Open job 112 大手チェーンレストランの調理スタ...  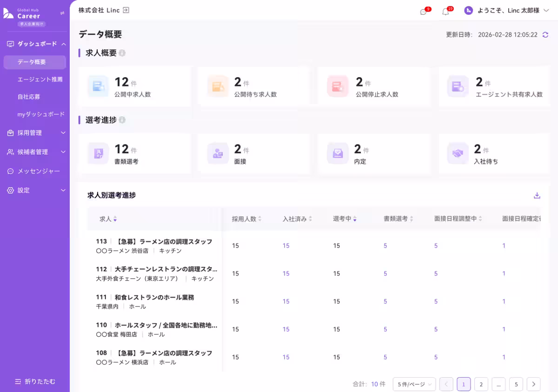(156, 269)
